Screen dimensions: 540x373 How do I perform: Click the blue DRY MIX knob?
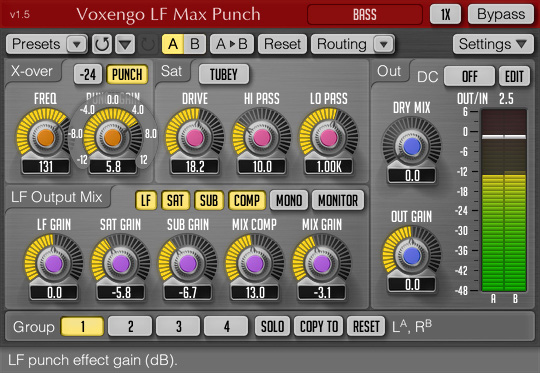(412, 146)
